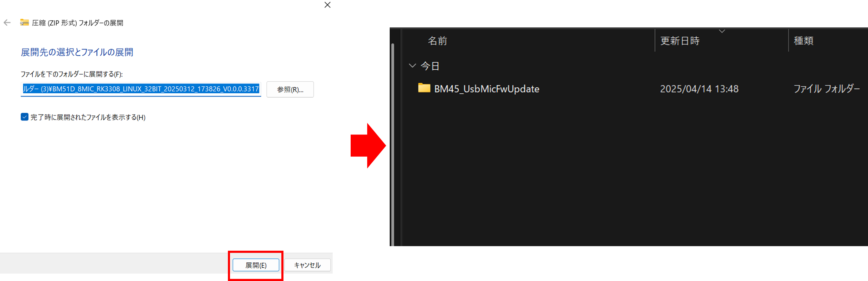
Task: Click the back arrow in the extract wizard
Action: pyautogui.click(x=7, y=23)
